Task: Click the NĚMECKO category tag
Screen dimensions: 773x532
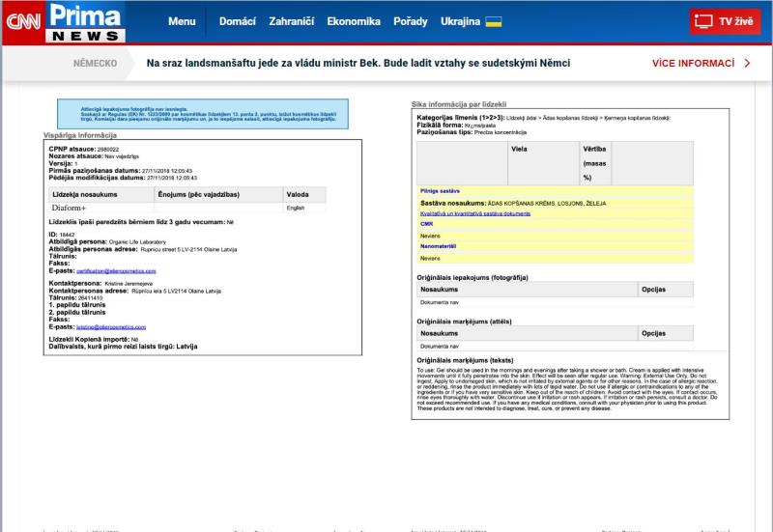Action: [x=95, y=63]
